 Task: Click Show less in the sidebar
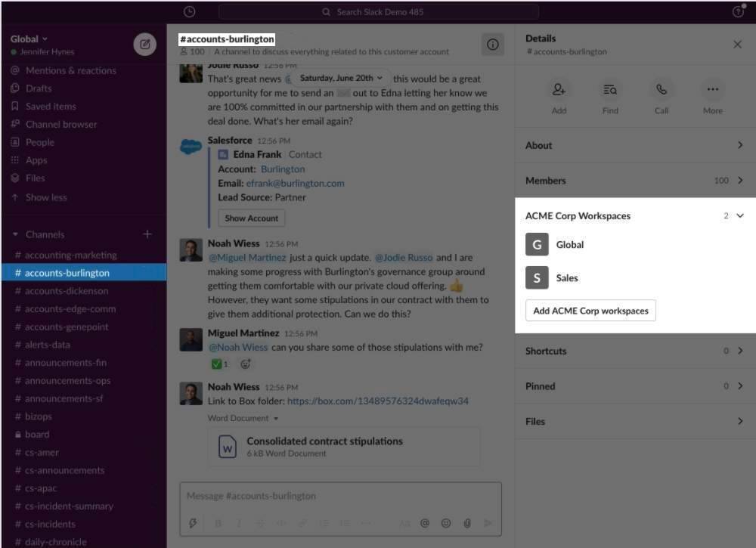pos(46,197)
